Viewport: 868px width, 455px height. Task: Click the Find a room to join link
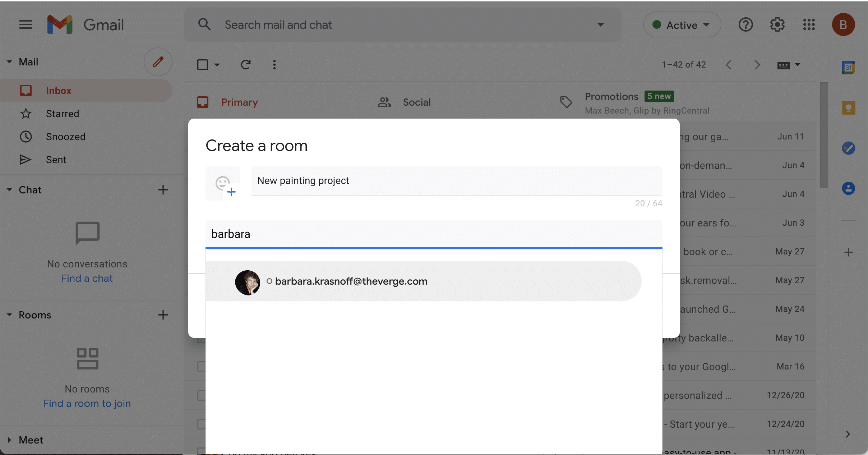[87, 404]
